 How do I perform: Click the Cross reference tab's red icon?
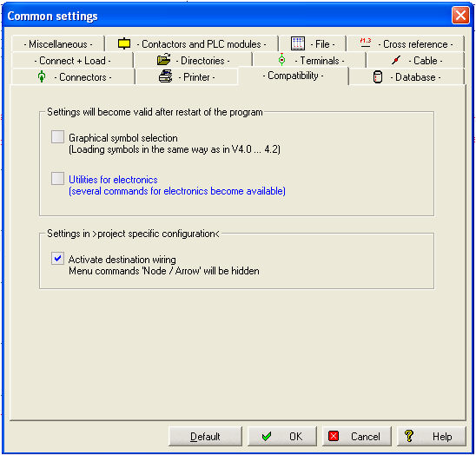click(x=366, y=43)
